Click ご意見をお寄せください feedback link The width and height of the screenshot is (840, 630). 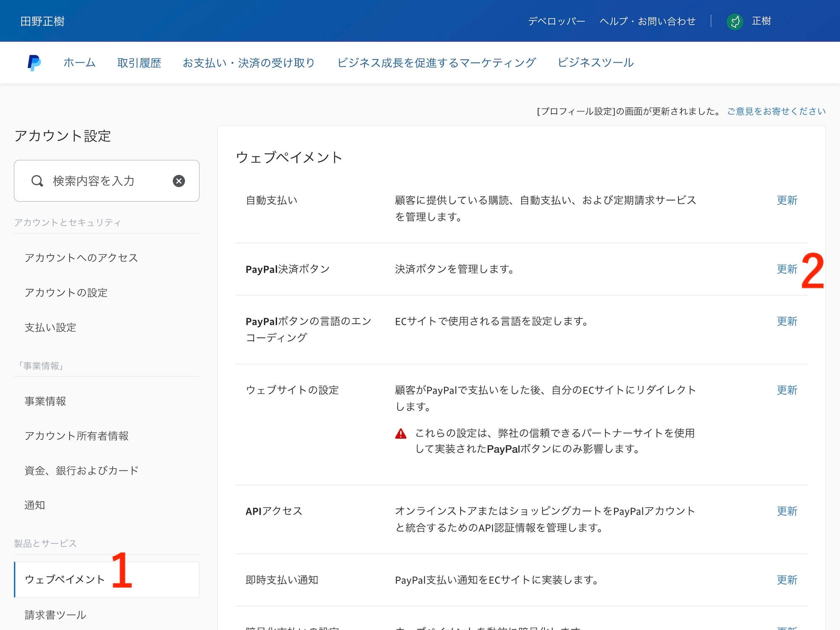(x=777, y=111)
